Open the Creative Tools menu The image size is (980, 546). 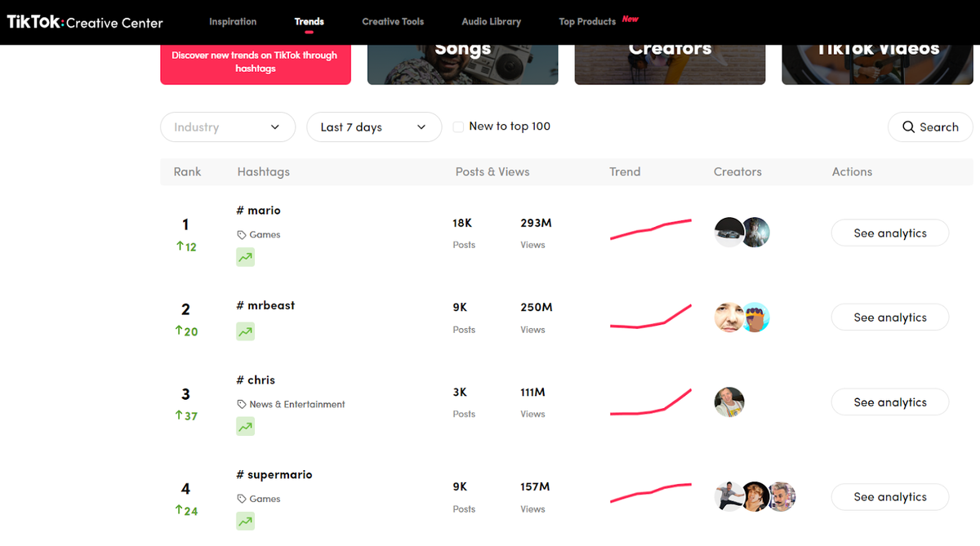(393, 22)
